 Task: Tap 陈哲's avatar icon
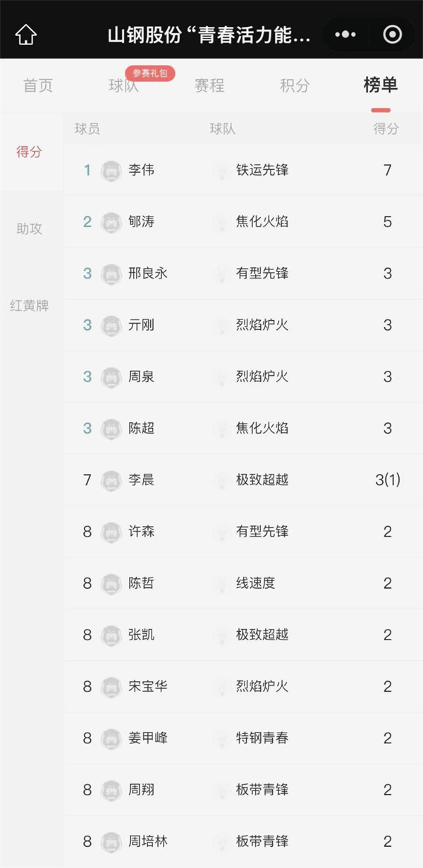coord(111,583)
